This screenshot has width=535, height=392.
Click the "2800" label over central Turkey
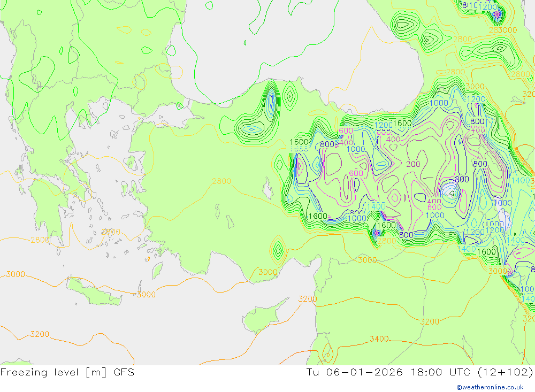221,181
